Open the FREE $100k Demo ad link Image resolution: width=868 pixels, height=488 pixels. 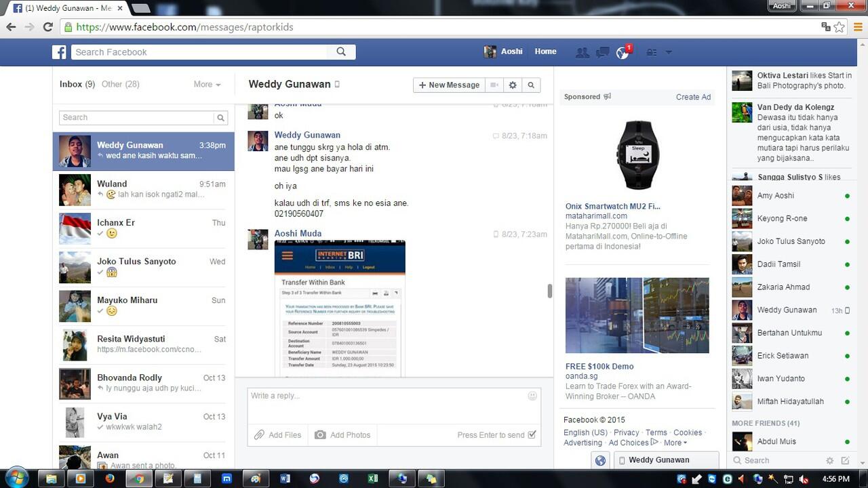point(599,366)
